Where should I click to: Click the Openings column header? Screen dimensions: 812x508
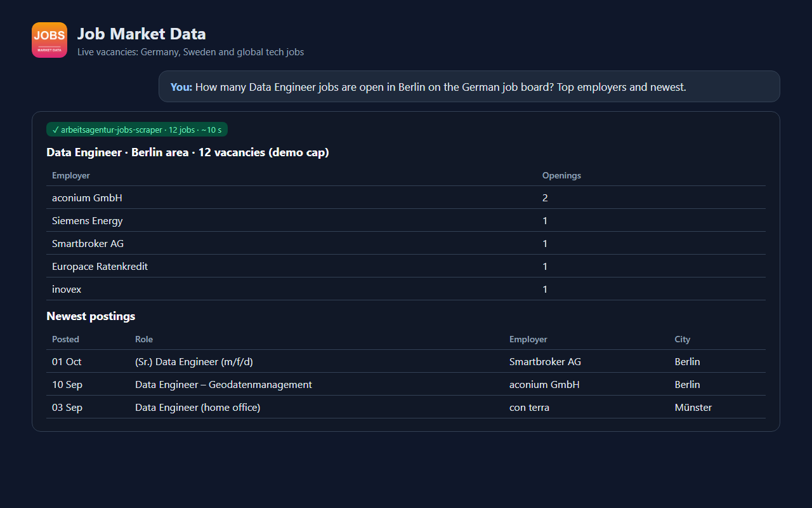tap(561, 175)
